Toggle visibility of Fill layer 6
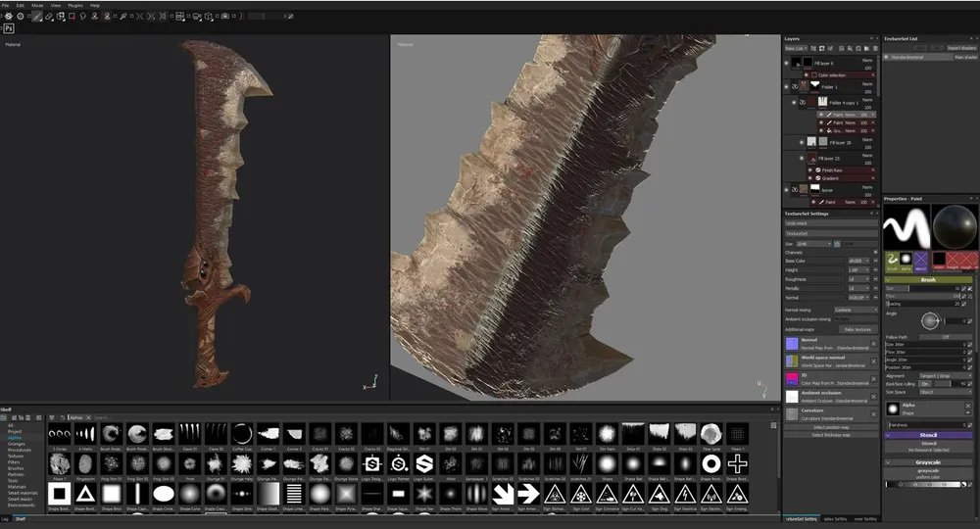This screenshot has width=980, height=529. click(787, 63)
